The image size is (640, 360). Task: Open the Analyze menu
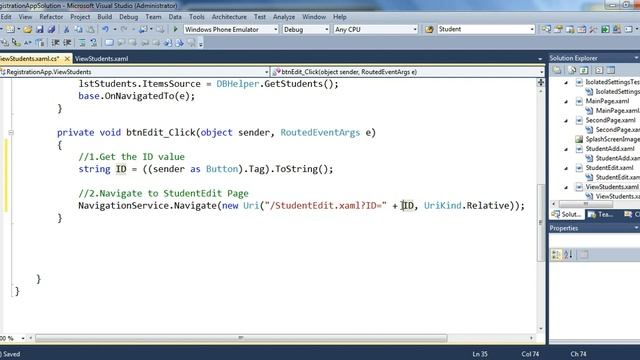coord(284,17)
